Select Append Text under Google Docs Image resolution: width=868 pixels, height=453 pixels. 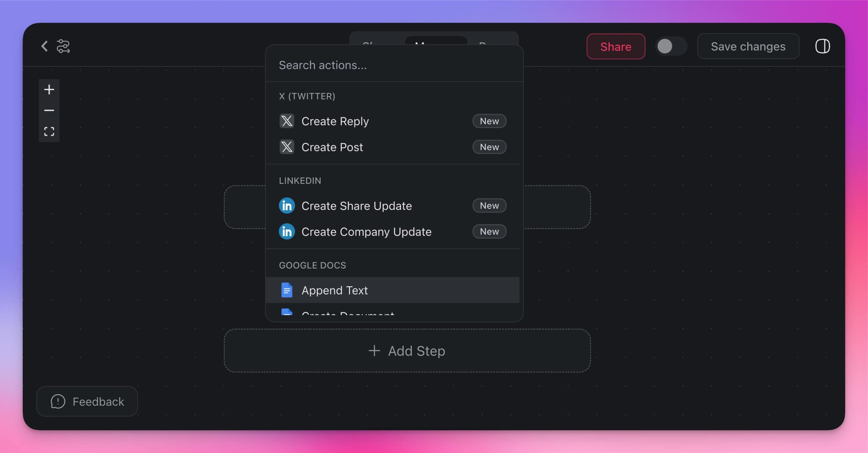coord(335,290)
